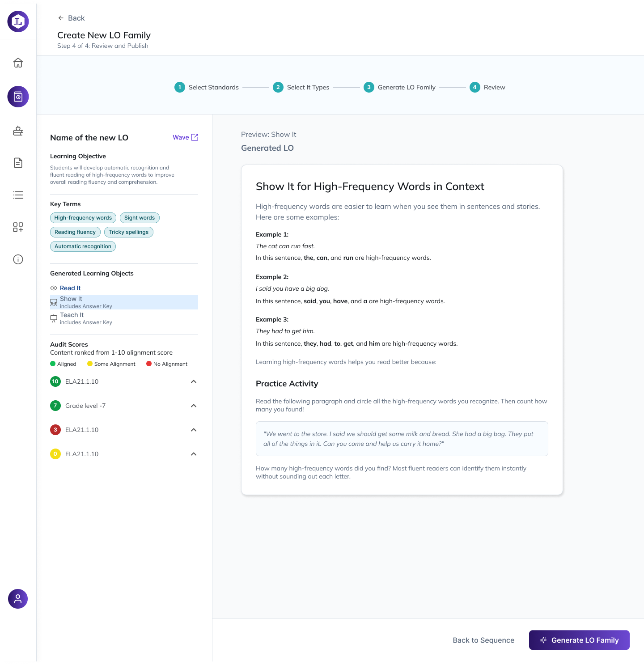Click the Tricky spellings key term chip

(x=128, y=232)
